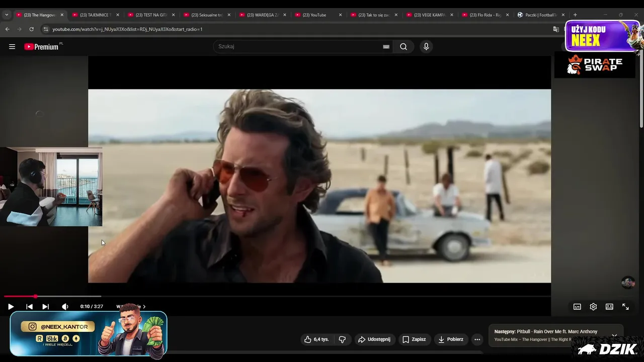
Task: Click the channel watermark avatar on video
Action: 628,283
